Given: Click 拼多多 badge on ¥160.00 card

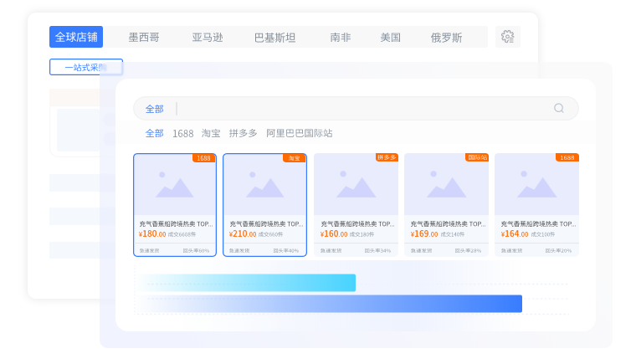Looking at the screenshot, I should pos(386,157).
